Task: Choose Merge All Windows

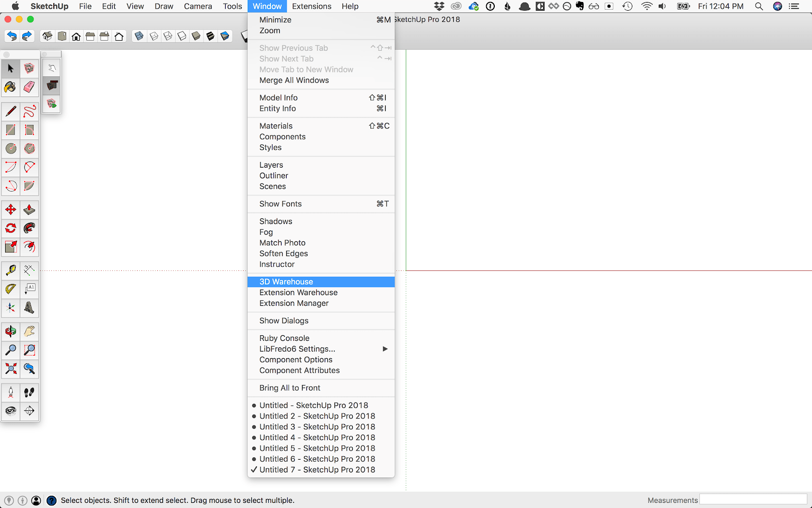Action: (321, 80)
